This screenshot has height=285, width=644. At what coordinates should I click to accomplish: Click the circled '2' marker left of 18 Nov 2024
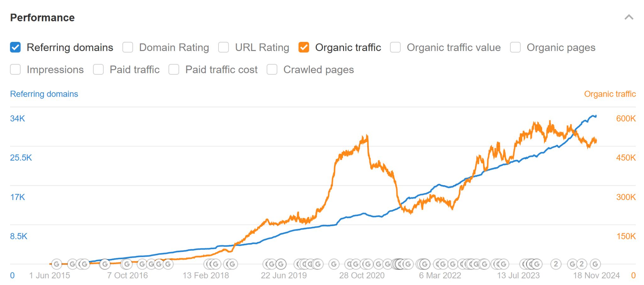click(x=582, y=264)
